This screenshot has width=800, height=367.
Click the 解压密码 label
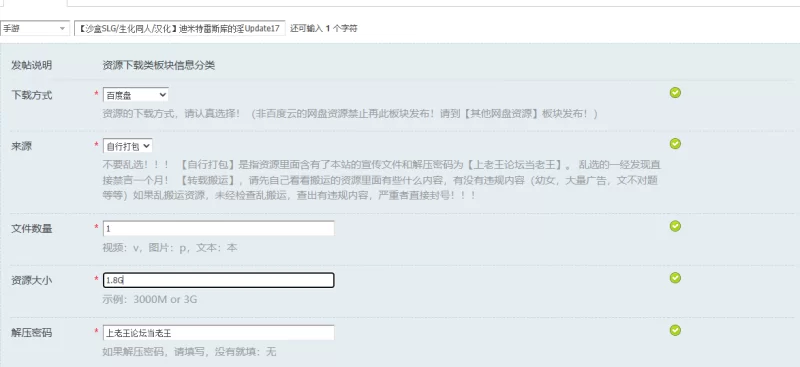pyautogui.click(x=32, y=333)
